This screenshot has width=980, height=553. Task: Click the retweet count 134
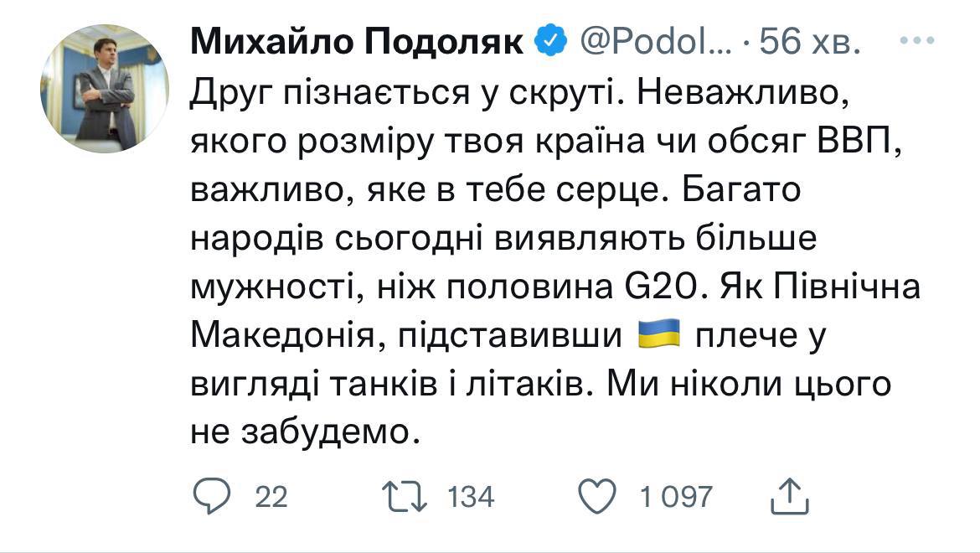click(472, 497)
